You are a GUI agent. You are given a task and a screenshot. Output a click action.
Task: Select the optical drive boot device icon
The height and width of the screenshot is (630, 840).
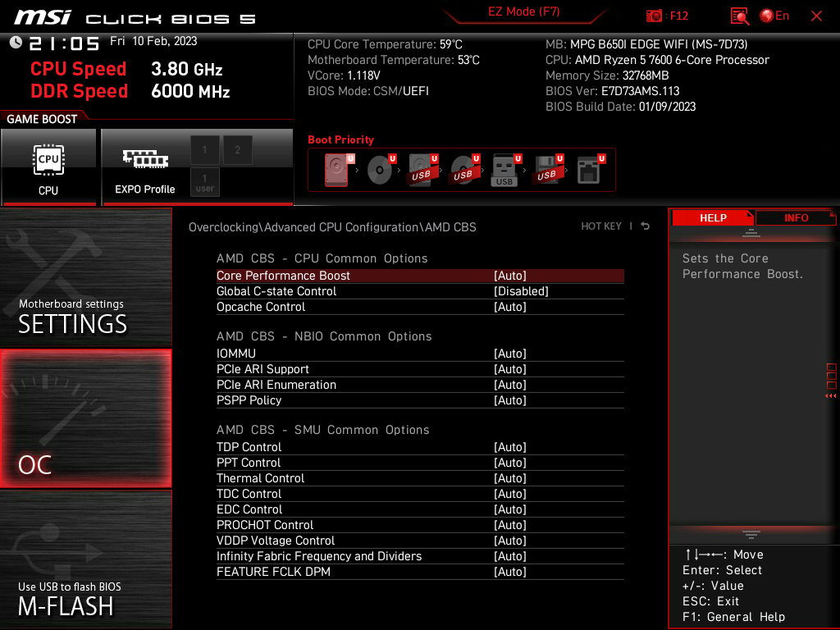(x=381, y=170)
